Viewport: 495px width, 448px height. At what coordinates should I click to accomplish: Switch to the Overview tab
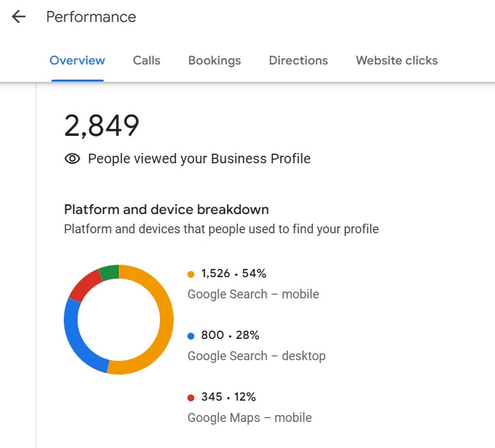78,60
